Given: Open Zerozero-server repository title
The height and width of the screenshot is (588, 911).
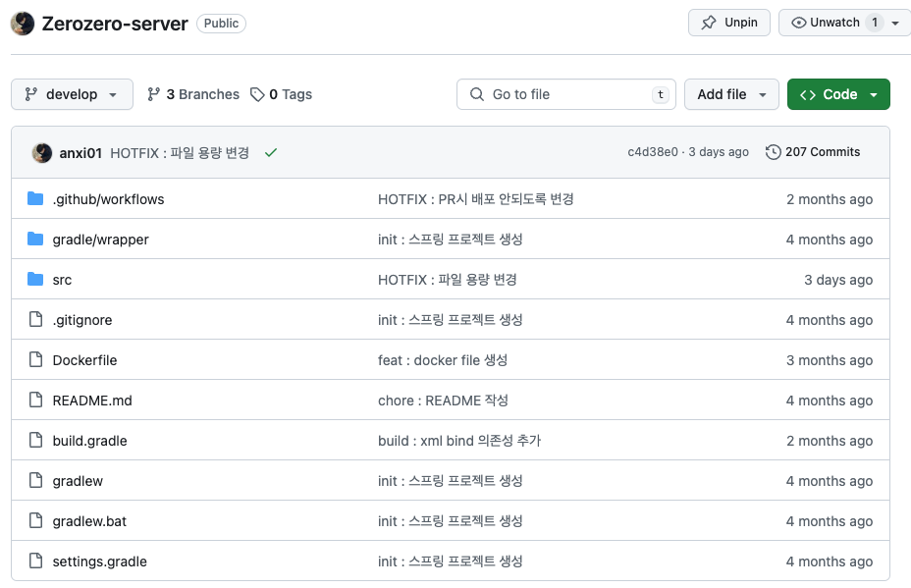Looking at the screenshot, I should [115, 24].
